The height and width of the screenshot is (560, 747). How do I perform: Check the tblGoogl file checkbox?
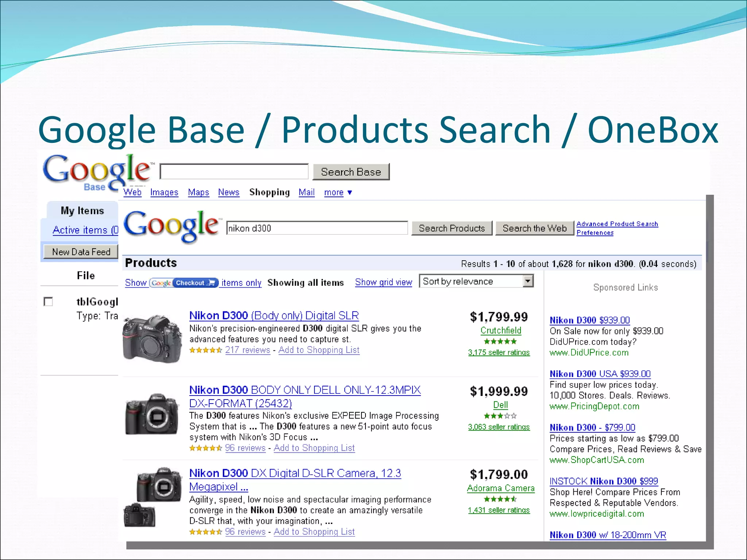pos(48,302)
